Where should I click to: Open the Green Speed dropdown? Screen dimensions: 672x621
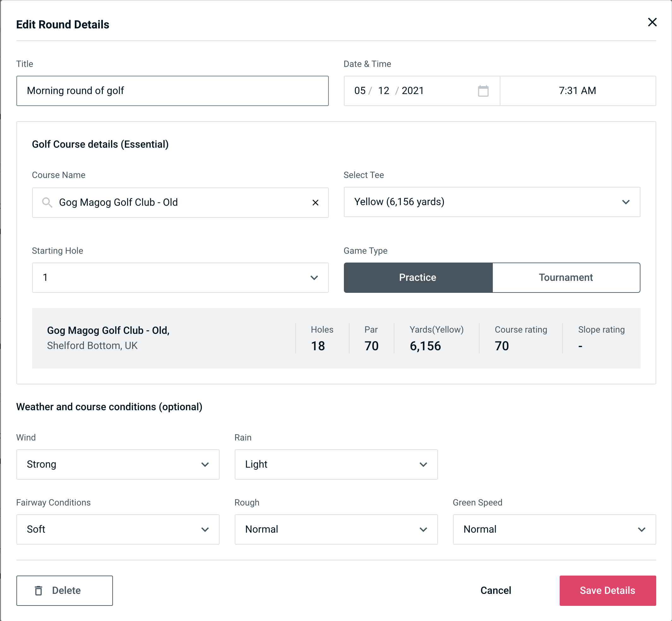pos(554,529)
